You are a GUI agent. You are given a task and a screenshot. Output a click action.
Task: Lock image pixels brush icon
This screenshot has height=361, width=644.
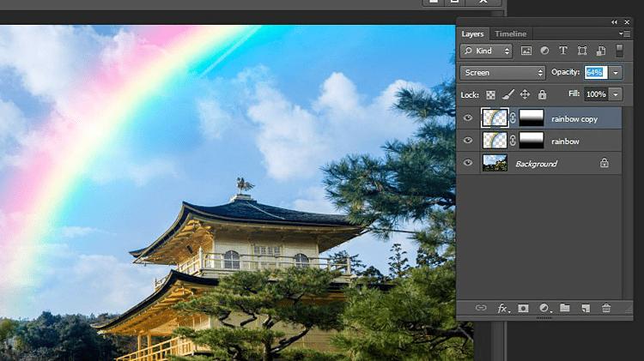507,95
